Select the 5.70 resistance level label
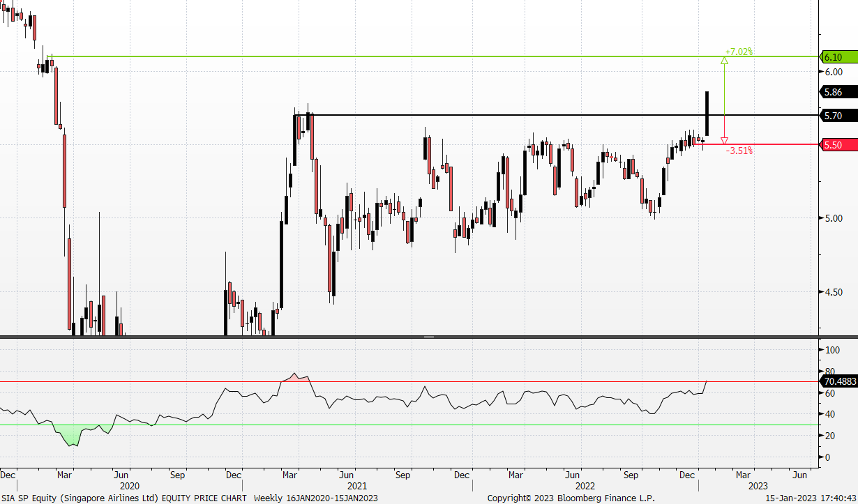The height and width of the screenshot is (504, 858). (x=838, y=116)
